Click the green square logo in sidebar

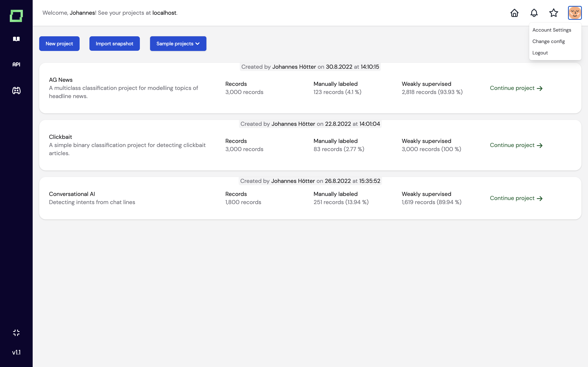point(16,16)
